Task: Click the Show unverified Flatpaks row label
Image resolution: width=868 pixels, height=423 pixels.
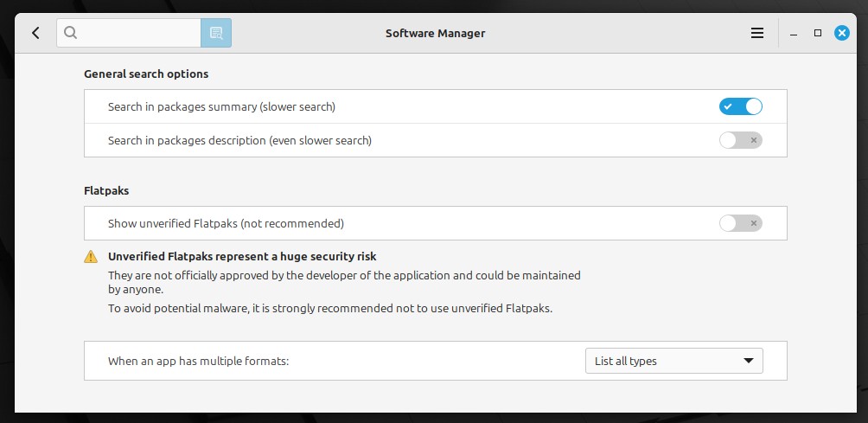Action: [x=226, y=224]
